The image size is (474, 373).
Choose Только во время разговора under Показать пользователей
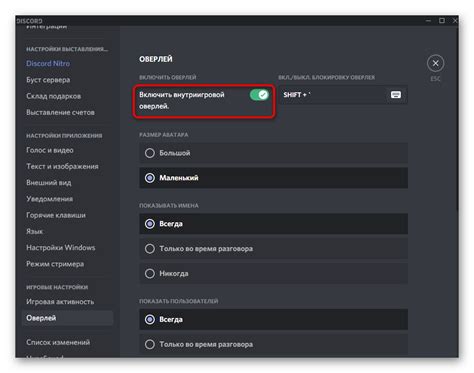(x=273, y=344)
